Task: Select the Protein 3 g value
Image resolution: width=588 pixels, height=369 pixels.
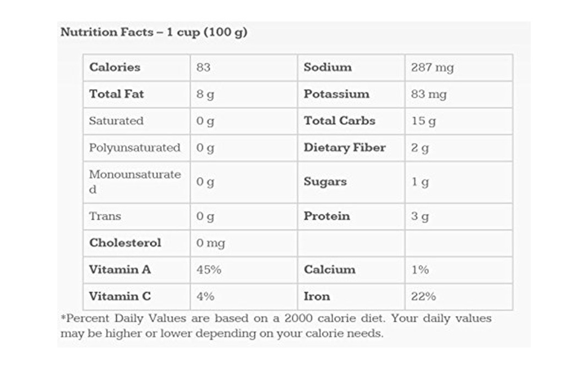Action: (x=420, y=216)
